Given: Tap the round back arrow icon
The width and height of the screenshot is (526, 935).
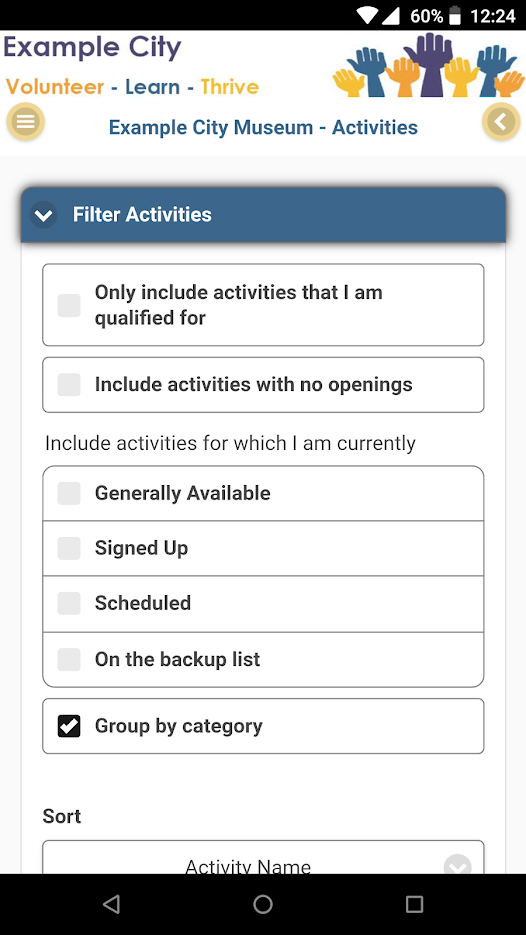Looking at the screenshot, I should point(501,122).
